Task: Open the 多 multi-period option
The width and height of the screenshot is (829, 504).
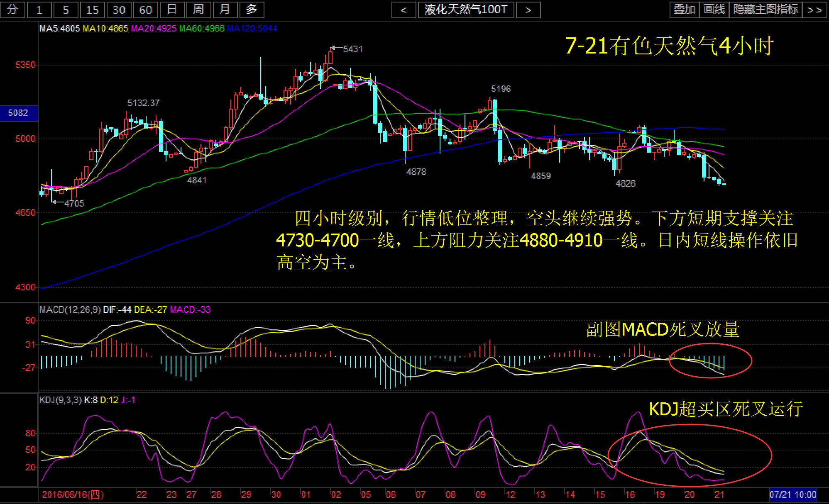Action: coord(252,10)
